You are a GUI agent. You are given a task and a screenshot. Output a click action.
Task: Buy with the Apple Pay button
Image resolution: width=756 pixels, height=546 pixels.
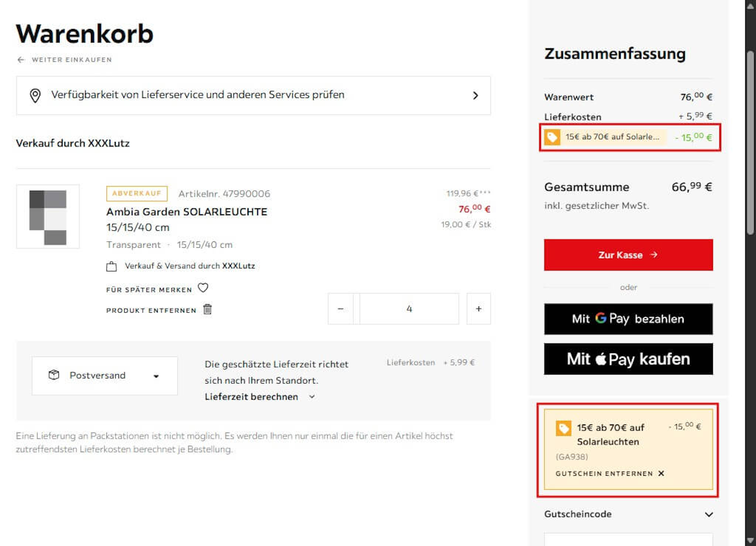(x=628, y=359)
